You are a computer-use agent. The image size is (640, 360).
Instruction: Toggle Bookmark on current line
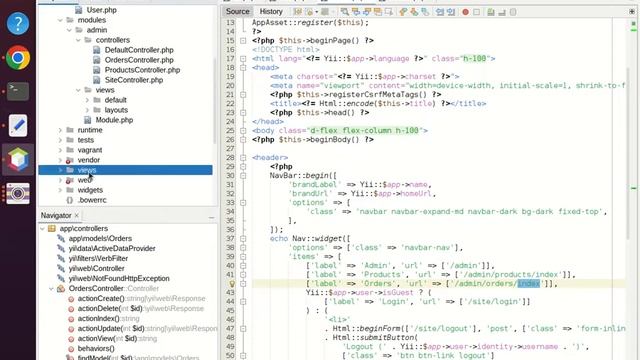(x=425, y=12)
